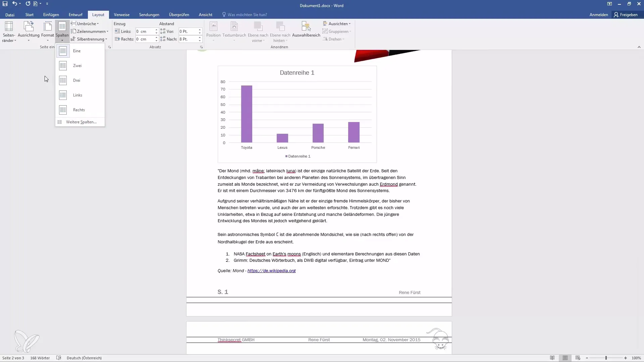Select the Eine single column option
The height and width of the screenshot is (362, 644).
pyautogui.click(x=80, y=51)
